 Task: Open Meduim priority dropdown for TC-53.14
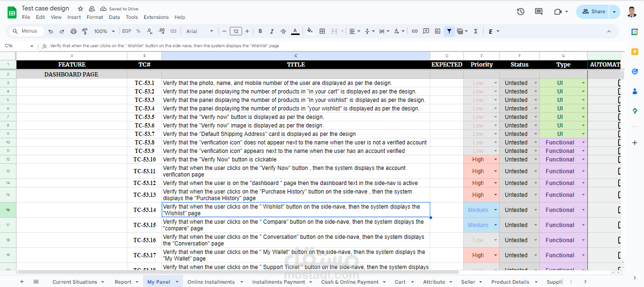point(495,210)
